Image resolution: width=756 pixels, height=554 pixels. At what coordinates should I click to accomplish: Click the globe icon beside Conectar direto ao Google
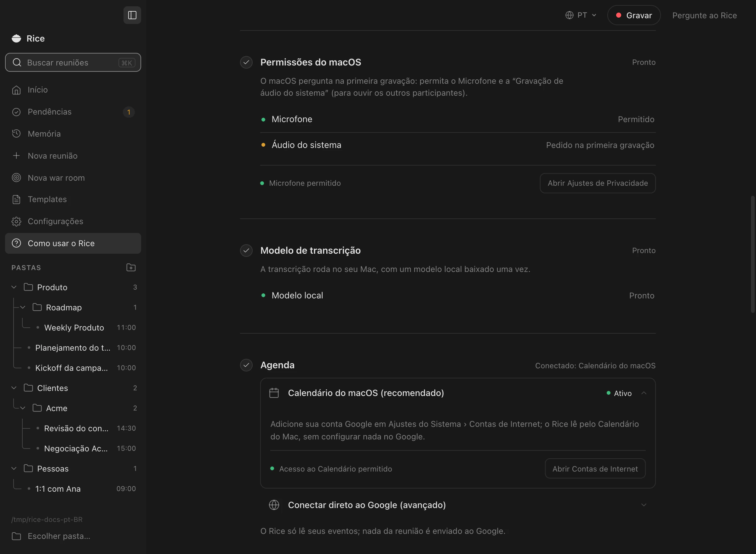pos(274,505)
